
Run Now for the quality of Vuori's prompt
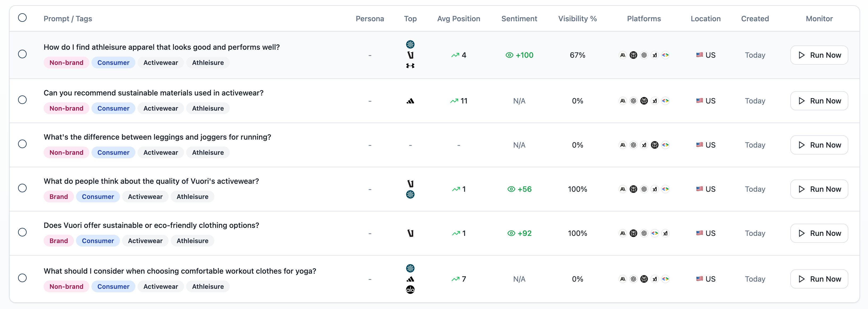819,189
